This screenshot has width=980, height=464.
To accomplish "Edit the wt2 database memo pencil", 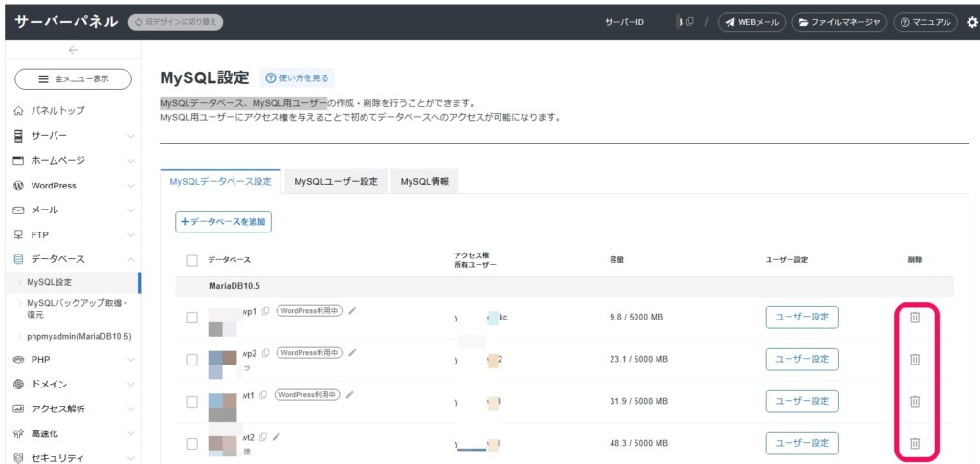I will (x=277, y=436).
